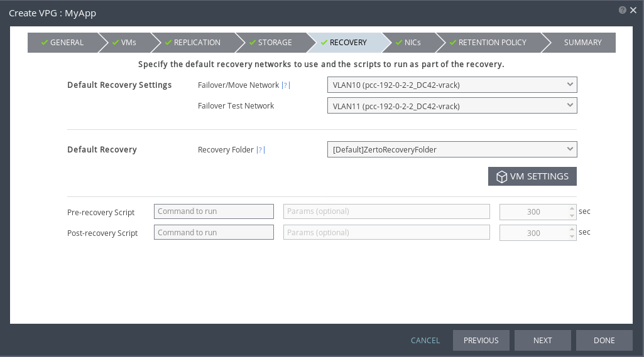Click the Pre-recovery Script command field
The width and height of the screenshot is (644, 357).
(x=214, y=211)
